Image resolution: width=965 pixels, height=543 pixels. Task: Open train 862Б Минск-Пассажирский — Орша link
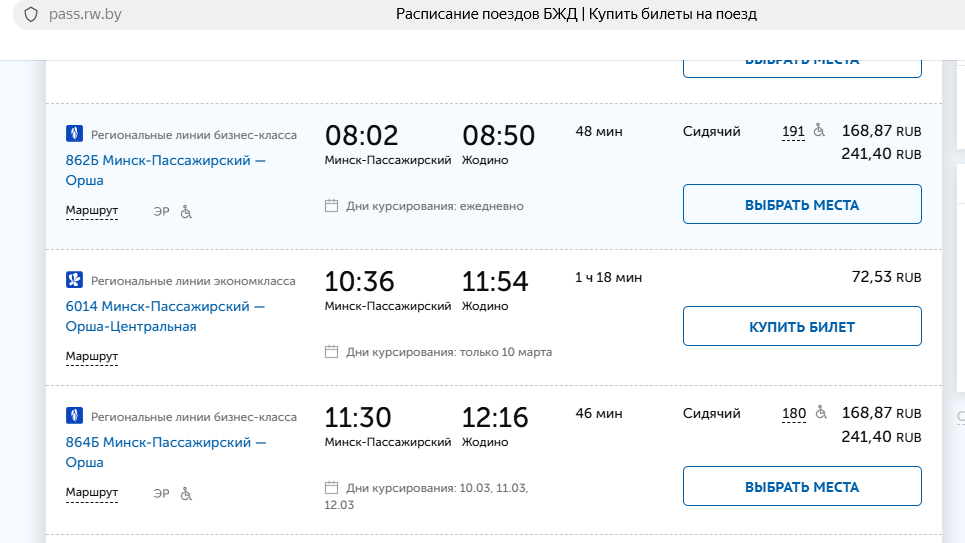pyautogui.click(x=166, y=170)
